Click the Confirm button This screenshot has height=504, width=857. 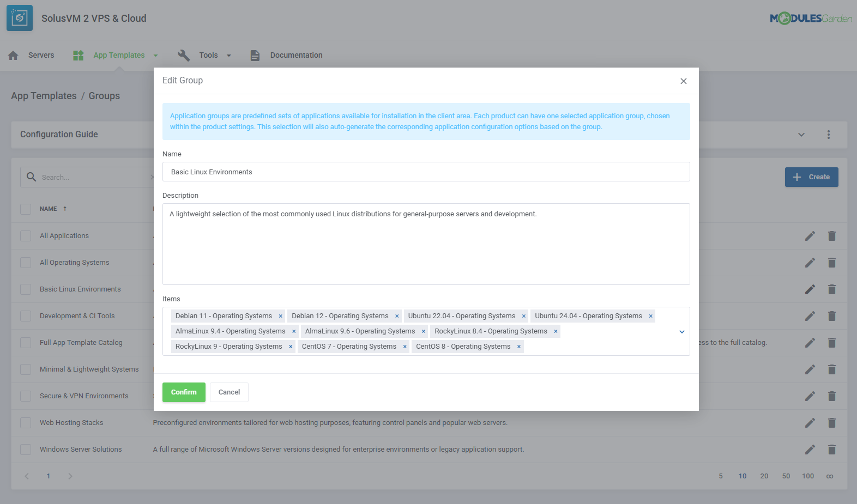[184, 392]
